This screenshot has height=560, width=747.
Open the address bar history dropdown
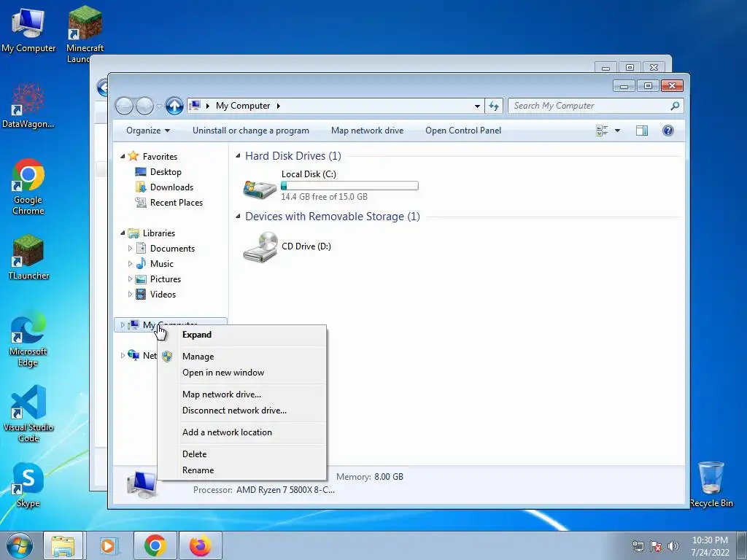pyautogui.click(x=477, y=106)
